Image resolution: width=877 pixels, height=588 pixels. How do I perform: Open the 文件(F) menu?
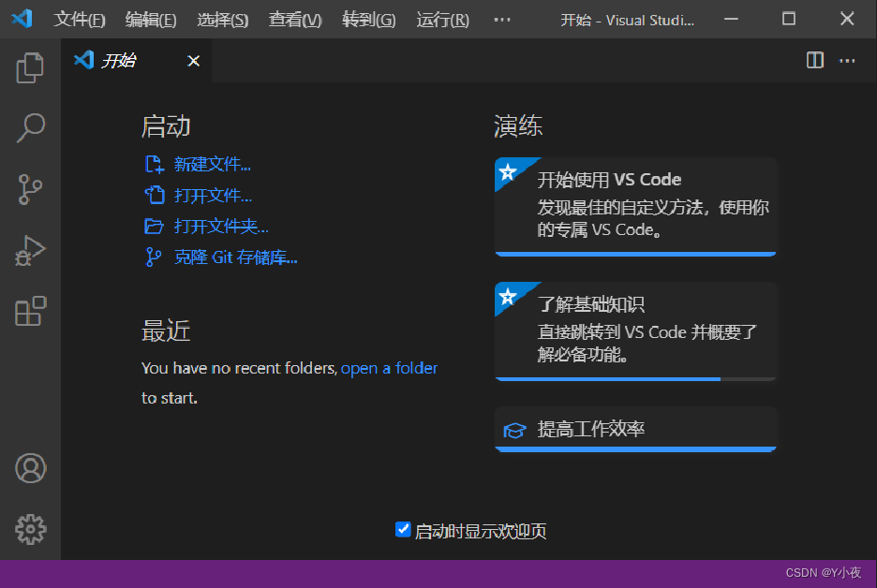[80, 20]
